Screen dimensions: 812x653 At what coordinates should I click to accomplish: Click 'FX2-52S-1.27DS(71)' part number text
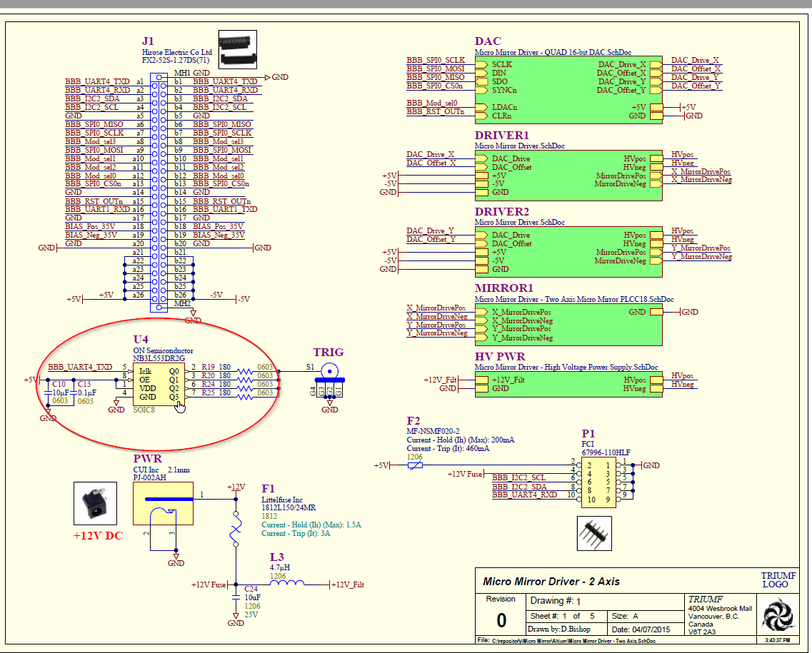(176, 60)
